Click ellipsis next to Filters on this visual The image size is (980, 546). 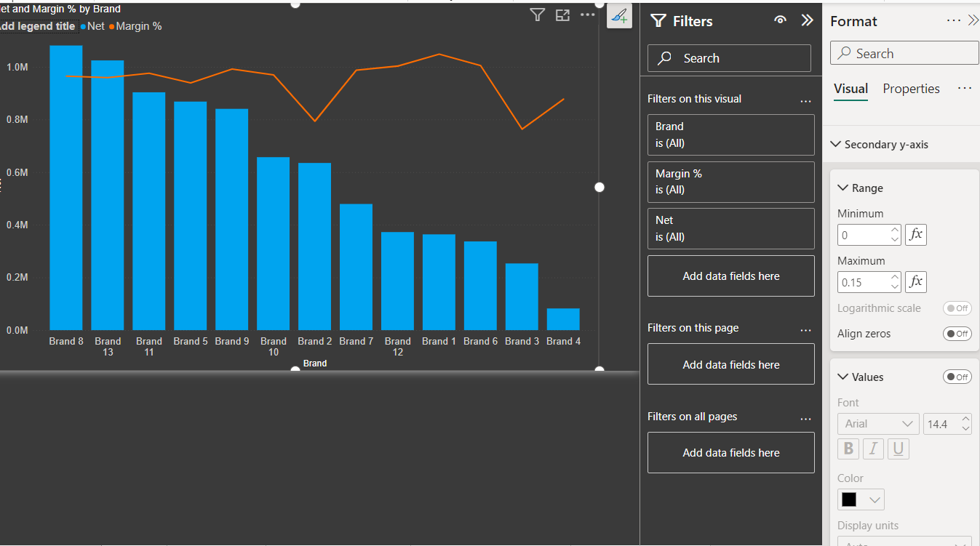805,101
